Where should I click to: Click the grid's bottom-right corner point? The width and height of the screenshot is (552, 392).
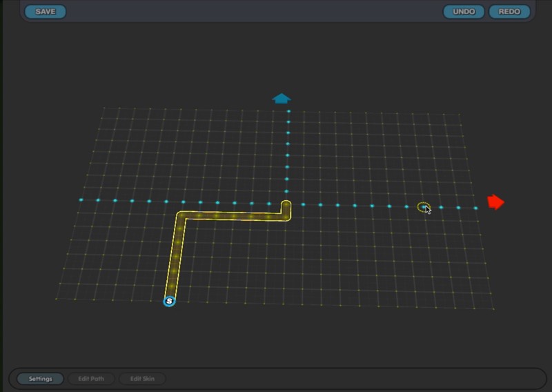[493, 308]
